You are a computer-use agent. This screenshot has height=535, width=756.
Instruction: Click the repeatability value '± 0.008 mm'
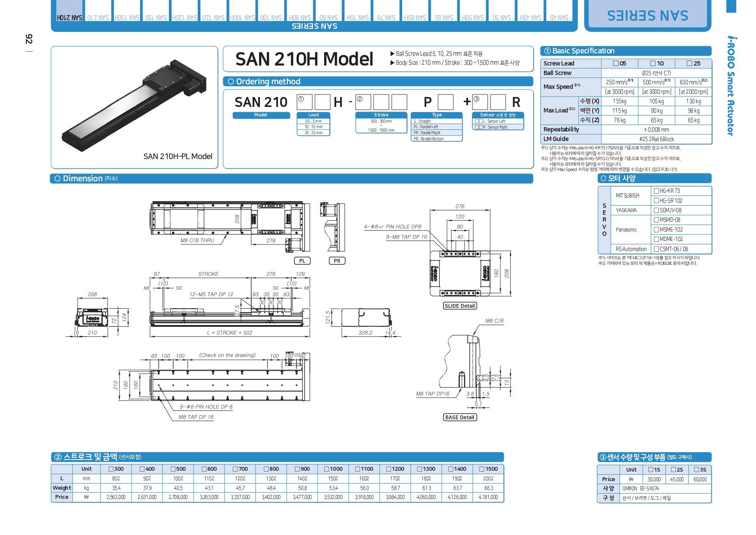(x=656, y=130)
